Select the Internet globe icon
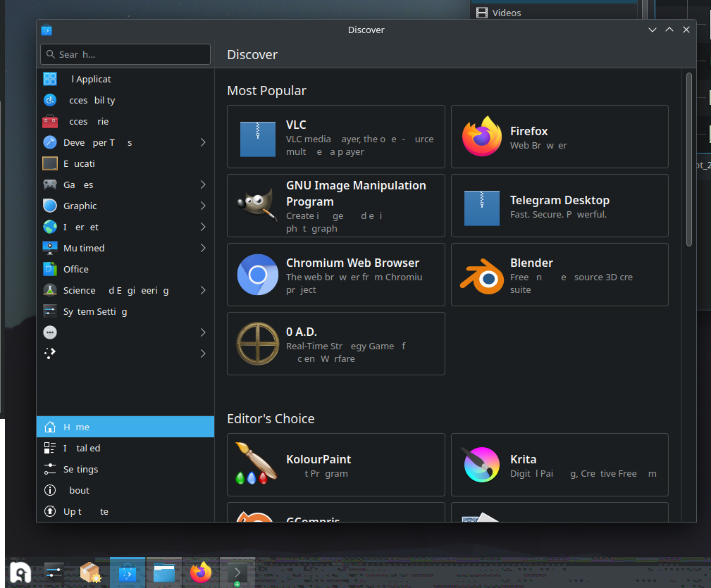Viewport: 711px width, 588px height. point(50,227)
